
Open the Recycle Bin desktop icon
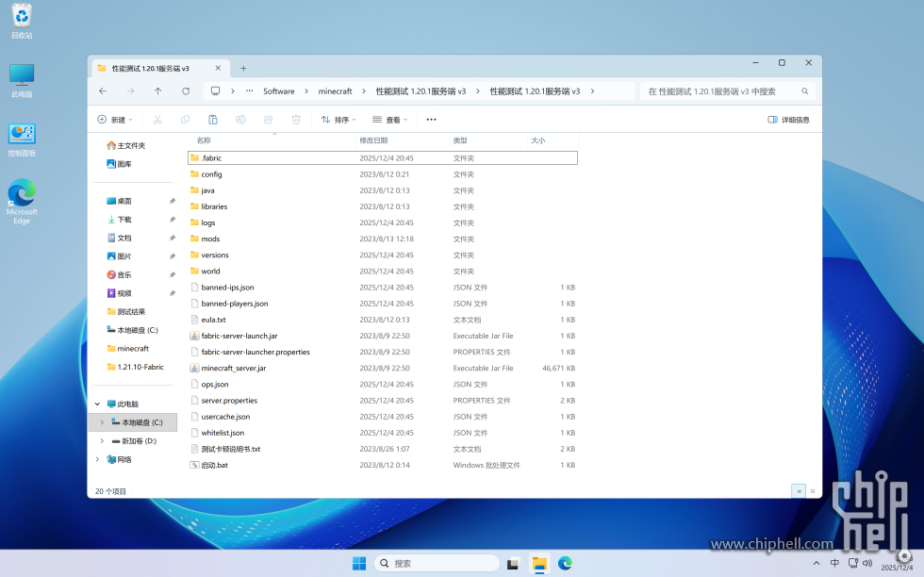pyautogui.click(x=22, y=19)
